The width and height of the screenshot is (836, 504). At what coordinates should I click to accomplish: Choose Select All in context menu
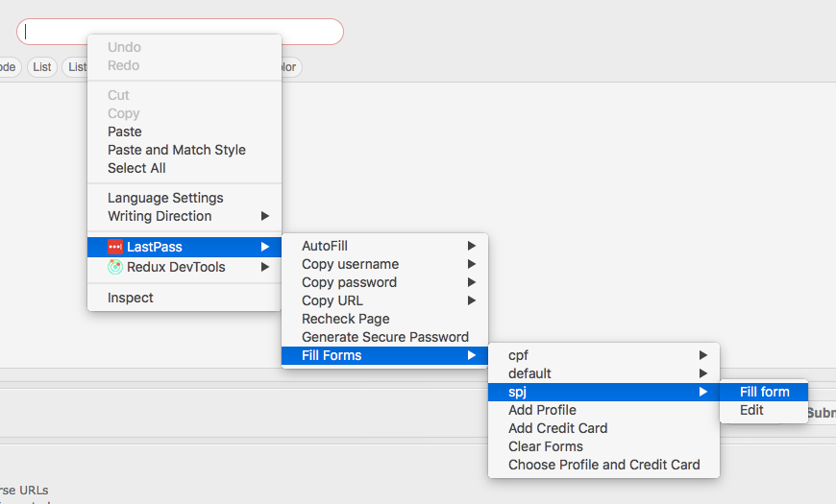[184, 168]
